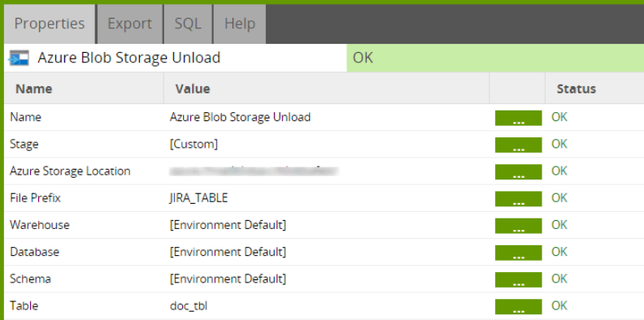This screenshot has width=644, height=320.
Task: Click the Database '[Environment Default]' value
Action: point(228,252)
